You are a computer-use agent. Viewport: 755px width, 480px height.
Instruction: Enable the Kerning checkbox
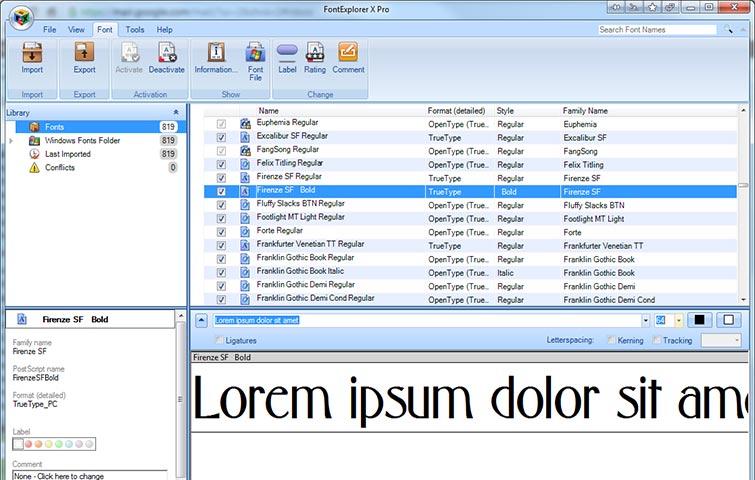[x=612, y=340]
